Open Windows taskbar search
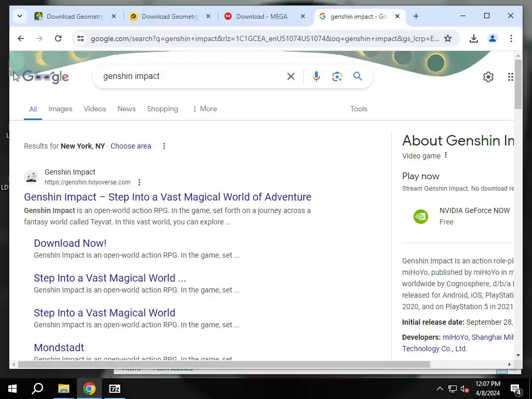 click(37, 389)
